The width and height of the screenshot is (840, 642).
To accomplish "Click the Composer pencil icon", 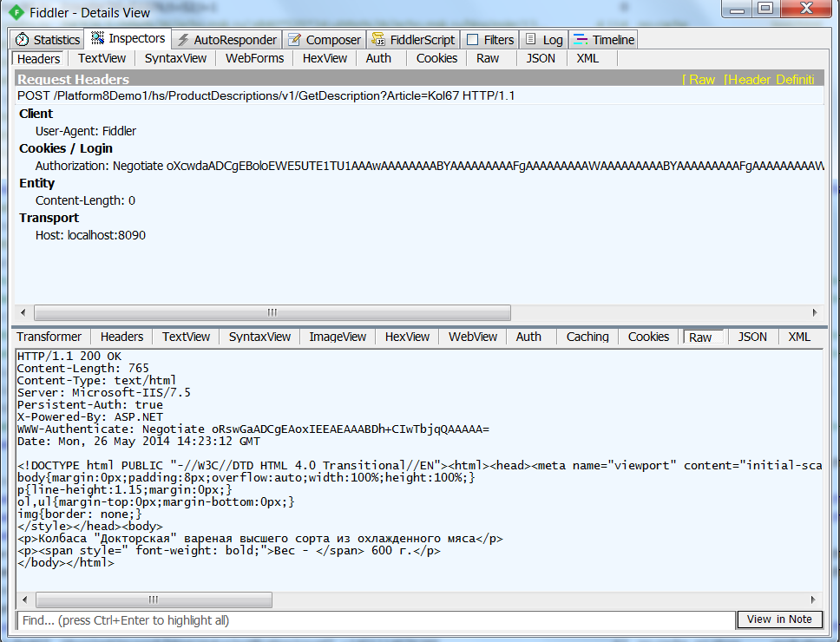I will coord(295,40).
